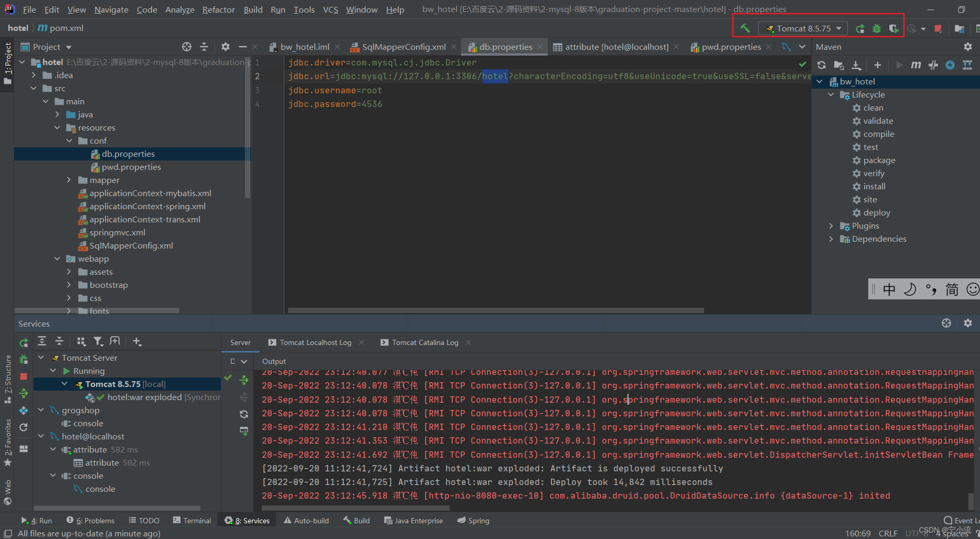Collapse the grogshop node in Services
The width and height of the screenshot is (980, 539).
pos(41,410)
